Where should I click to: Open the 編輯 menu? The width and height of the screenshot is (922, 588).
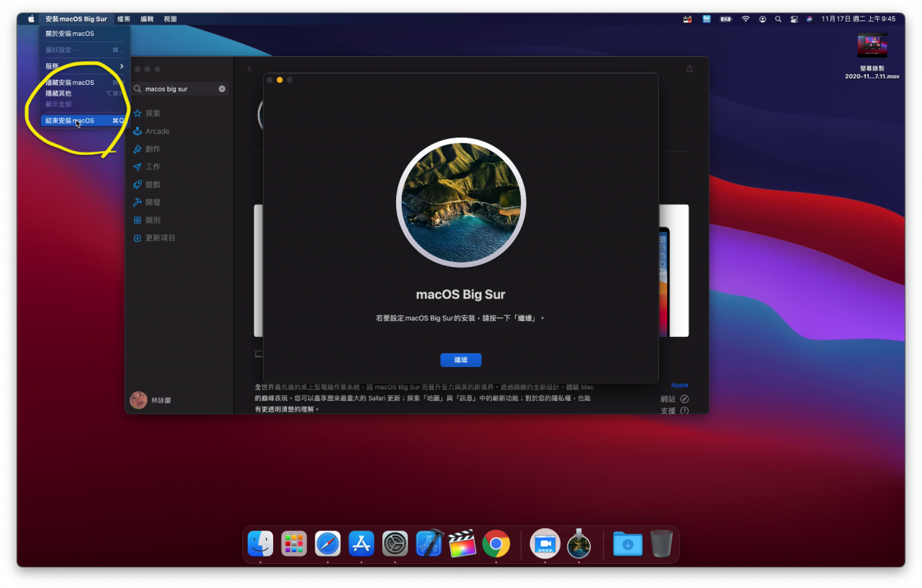tap(147, 19)
